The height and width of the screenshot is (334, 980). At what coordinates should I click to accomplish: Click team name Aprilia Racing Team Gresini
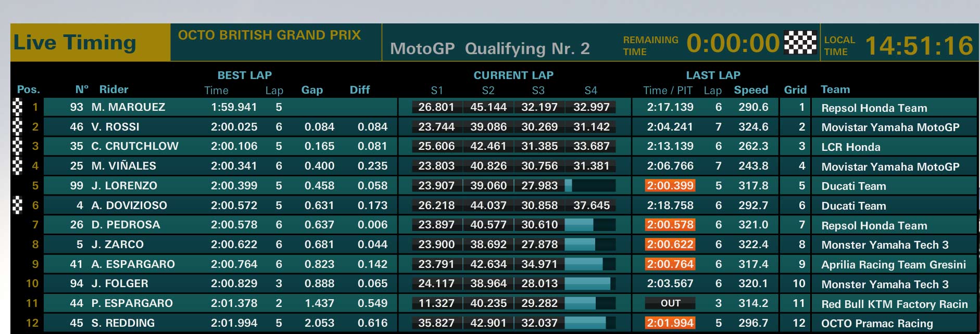pos(894,264)
